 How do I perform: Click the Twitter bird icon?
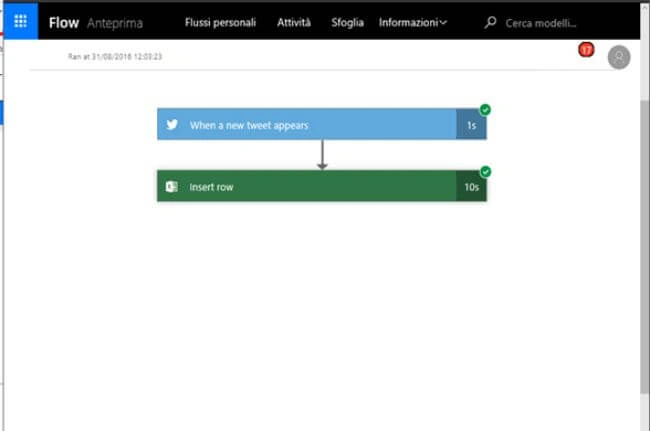(x=172, y=124)
